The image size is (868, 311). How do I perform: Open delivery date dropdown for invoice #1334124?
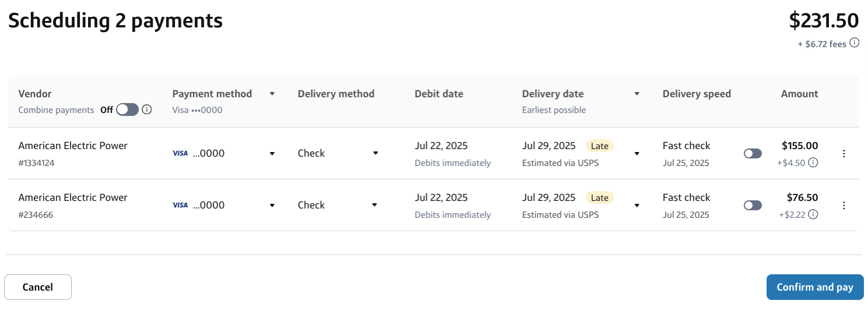pos(637,154)
